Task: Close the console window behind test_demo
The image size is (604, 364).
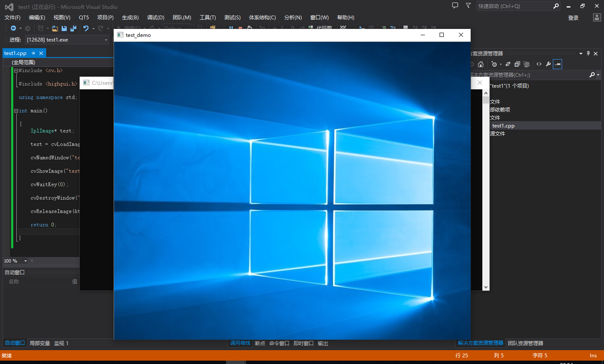Action: [x=480, y=83]
